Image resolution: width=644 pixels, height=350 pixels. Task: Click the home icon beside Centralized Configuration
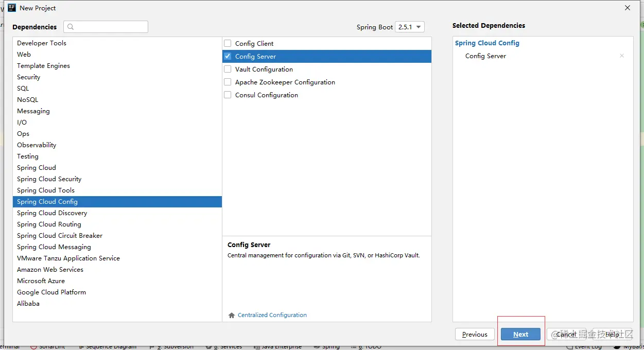[232, 315]
